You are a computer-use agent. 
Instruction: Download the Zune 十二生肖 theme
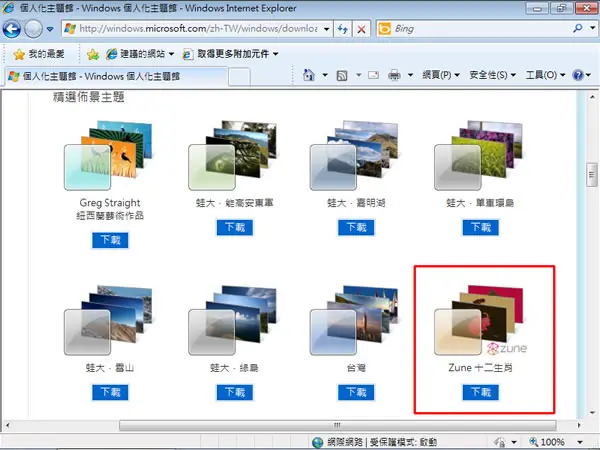click(x=481, y=392)
